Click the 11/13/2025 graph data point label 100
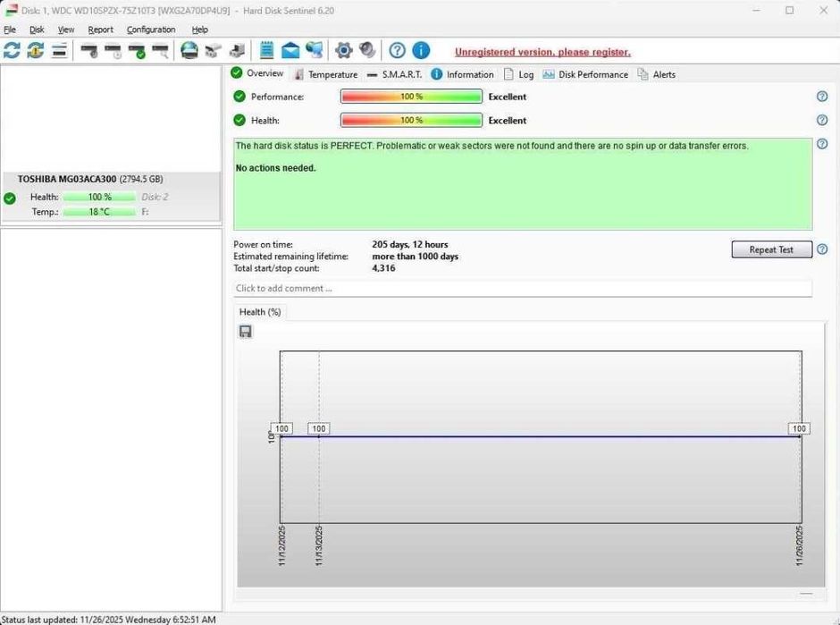The width and height of the screenshot is (840, 625). [x=319, y=428]
